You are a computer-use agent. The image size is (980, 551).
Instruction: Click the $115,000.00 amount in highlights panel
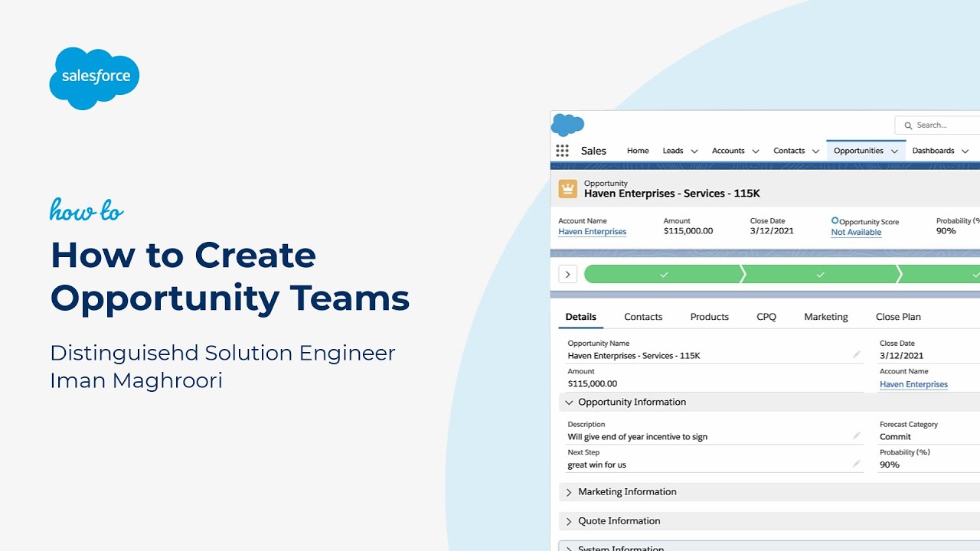pyautogui.click(x=688, y=231)
